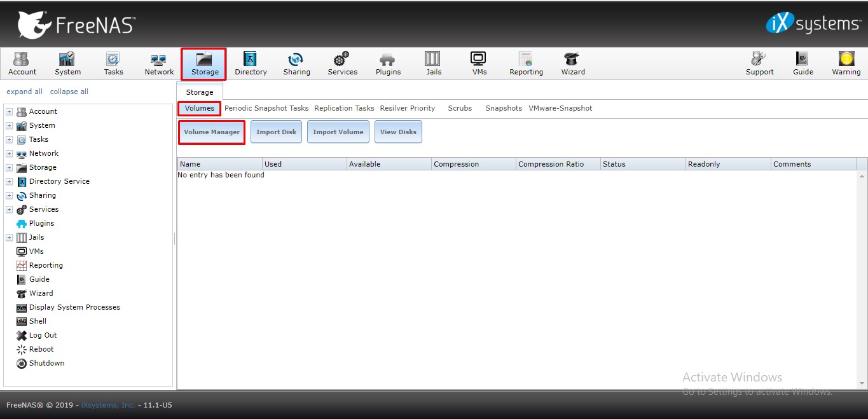The image size is (868, 419).
Task: Sort the table by Available column
Action: pos(389,164)
